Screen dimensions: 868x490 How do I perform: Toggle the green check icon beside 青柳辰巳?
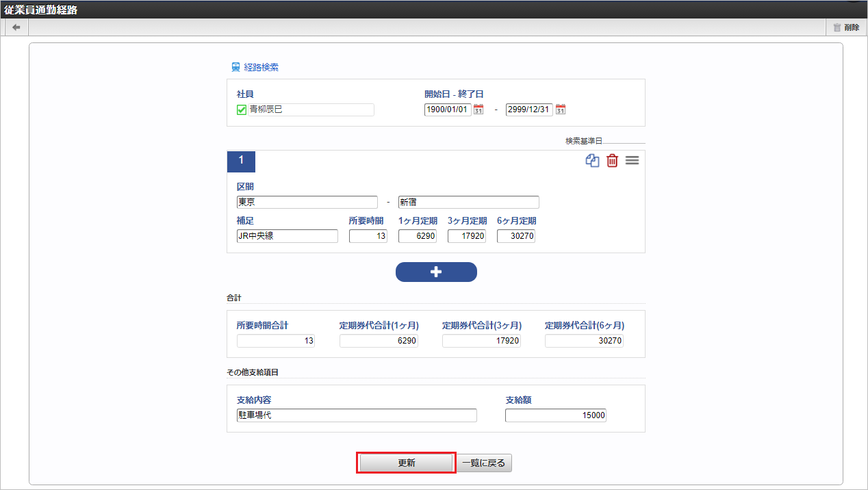(x=242, y=109)
